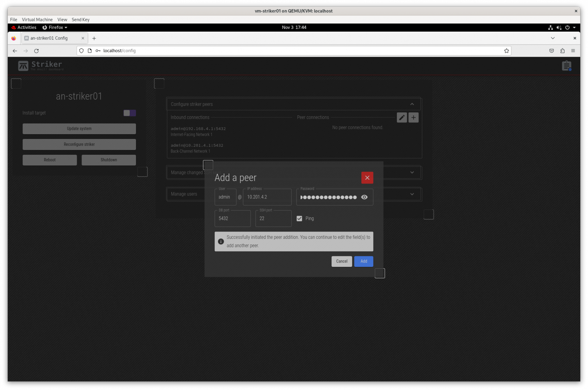The image size is (588, 390).
Task: Reload the page in Firefox
Action: (x=36, y=51)
